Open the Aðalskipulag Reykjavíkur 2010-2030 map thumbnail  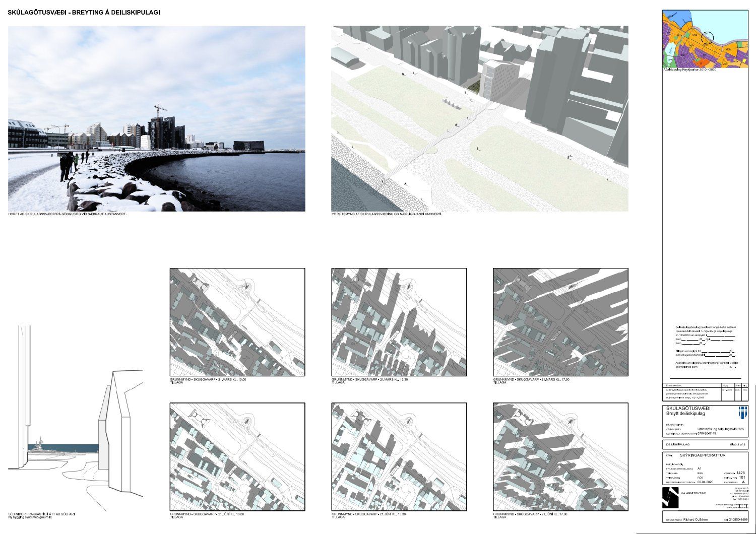[705, 39]
